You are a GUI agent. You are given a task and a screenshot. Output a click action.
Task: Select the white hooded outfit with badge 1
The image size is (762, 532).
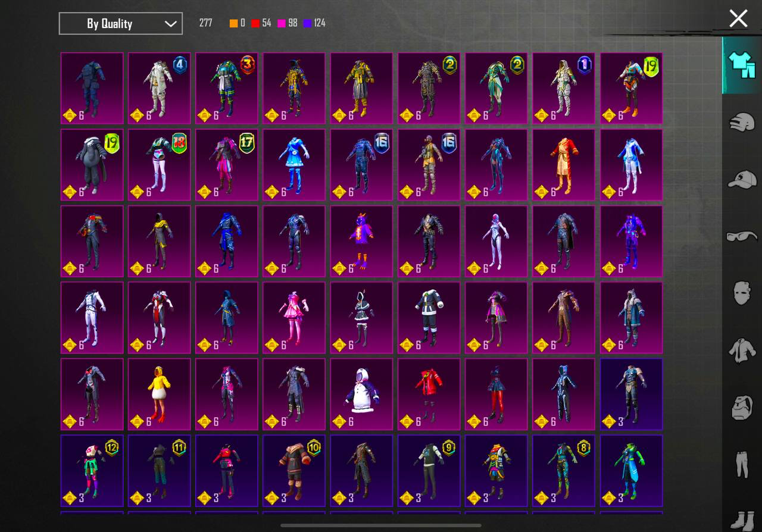[x=564, y=88]
